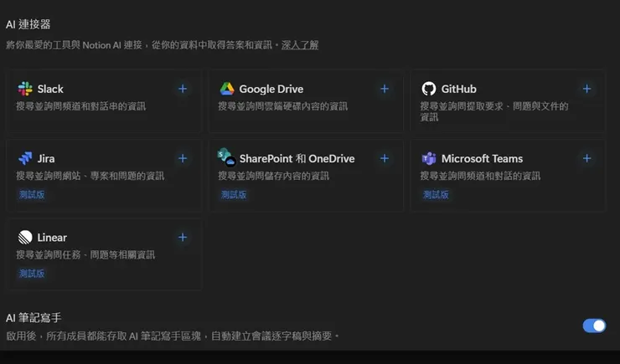Click the Google Drive connector title
Screen dimensions: 620x364
(271, 90)
